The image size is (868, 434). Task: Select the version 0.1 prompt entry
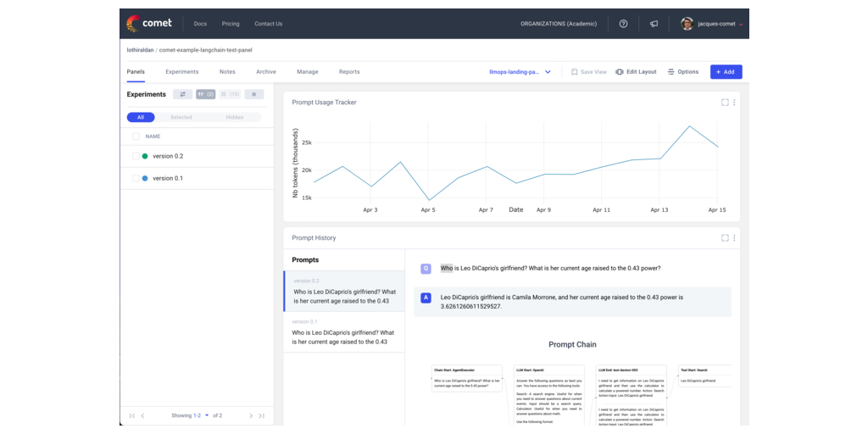(x=344, y=332)
